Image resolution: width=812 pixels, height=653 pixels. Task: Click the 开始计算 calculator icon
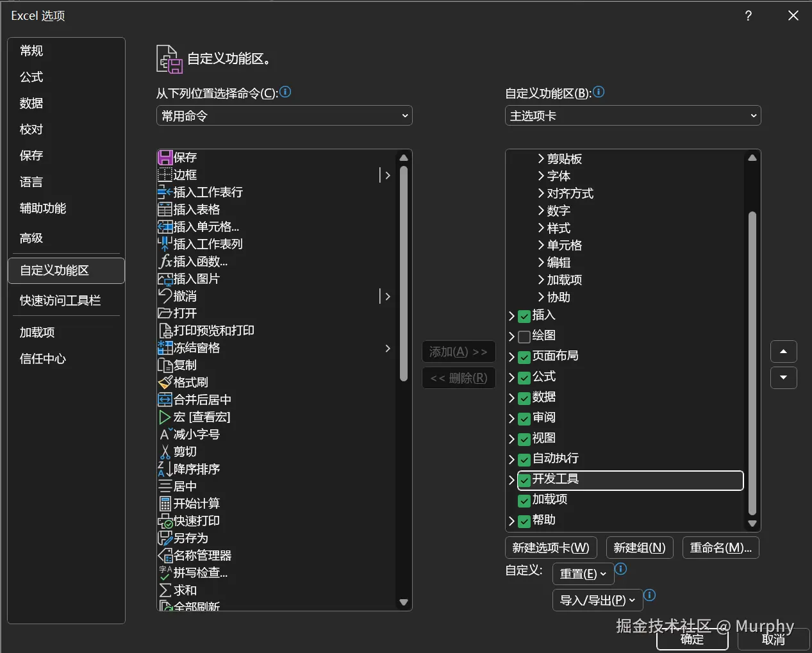[x=165, y=504]
